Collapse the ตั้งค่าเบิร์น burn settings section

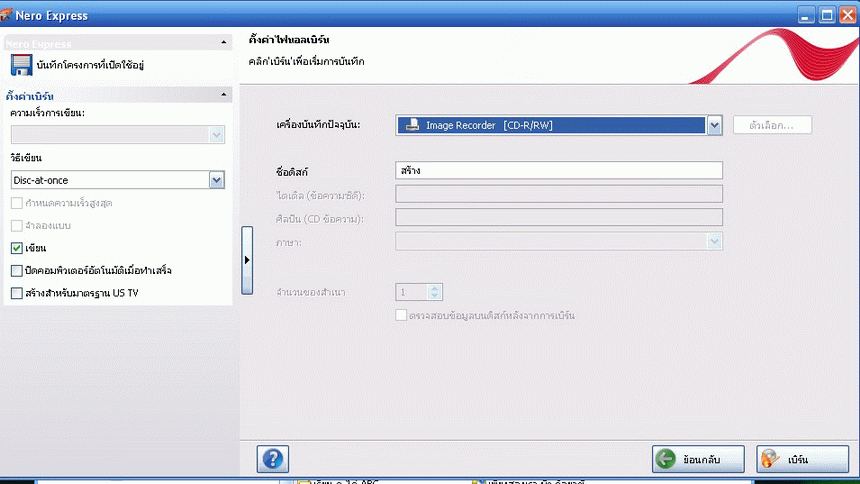224,95
